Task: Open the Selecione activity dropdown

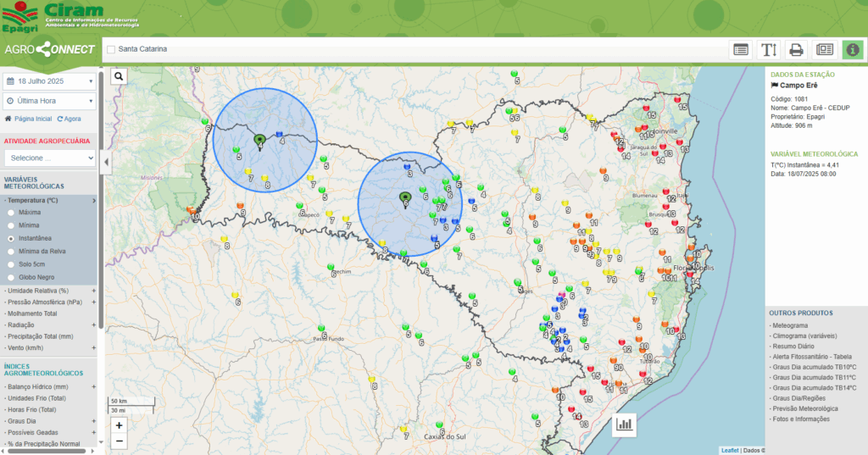Action: pos(50,158)
